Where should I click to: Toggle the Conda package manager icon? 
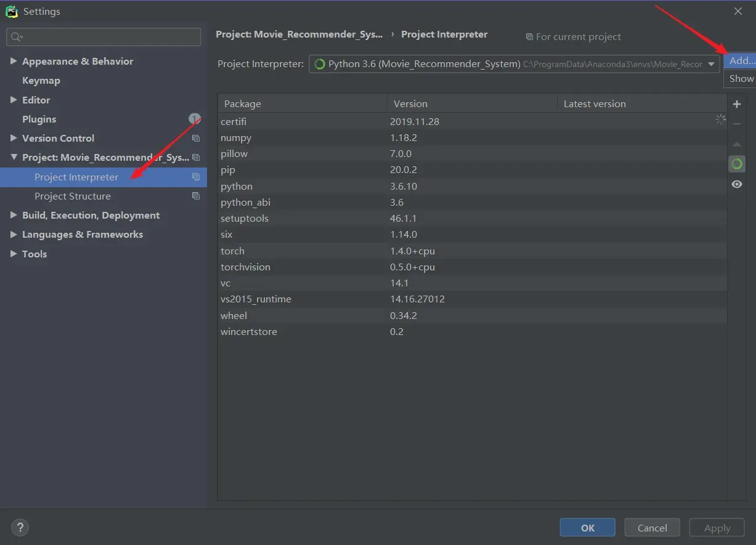click(x=736, y=164)
